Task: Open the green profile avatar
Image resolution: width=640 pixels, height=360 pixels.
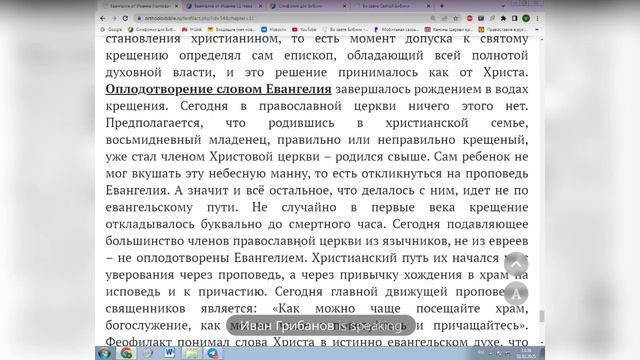Action: pos(526,18)
